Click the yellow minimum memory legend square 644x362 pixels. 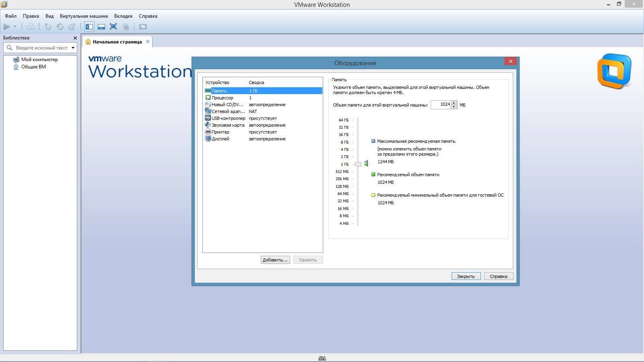click(x=373, y=195)
